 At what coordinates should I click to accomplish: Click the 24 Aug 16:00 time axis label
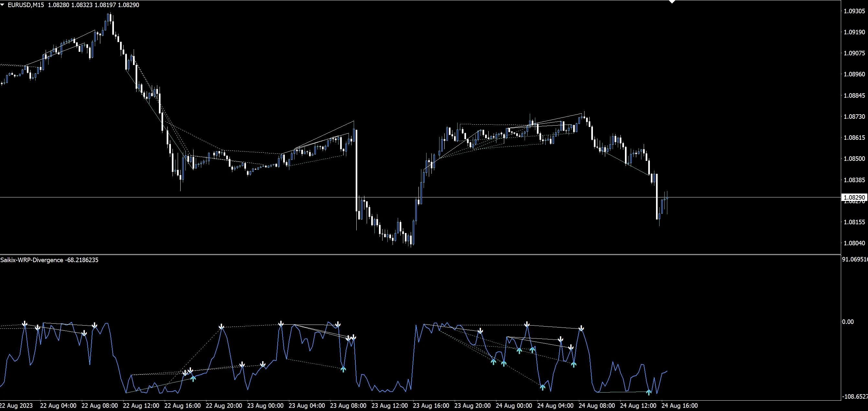coord(680,405)
